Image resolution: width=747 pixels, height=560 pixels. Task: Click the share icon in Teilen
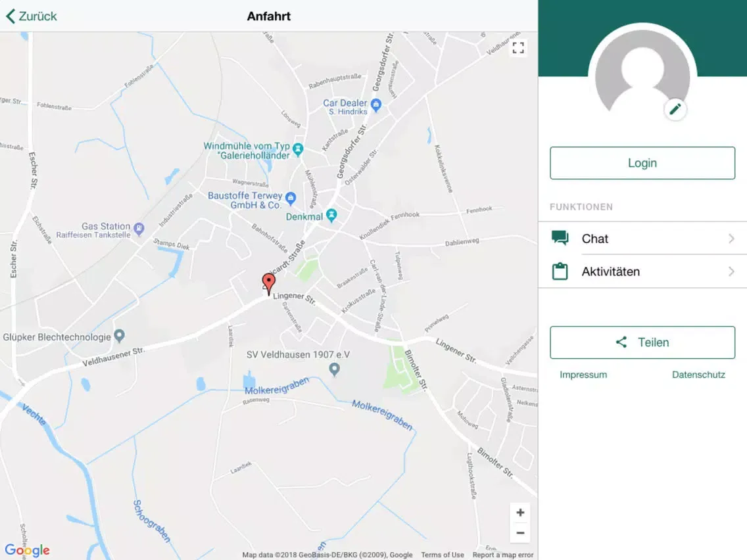(621, 342)
